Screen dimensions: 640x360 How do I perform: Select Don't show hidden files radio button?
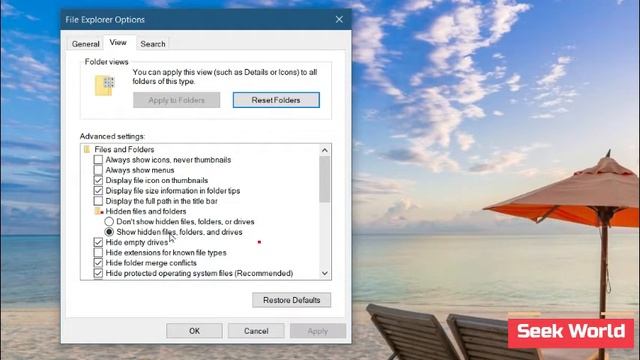coord(109,222)
